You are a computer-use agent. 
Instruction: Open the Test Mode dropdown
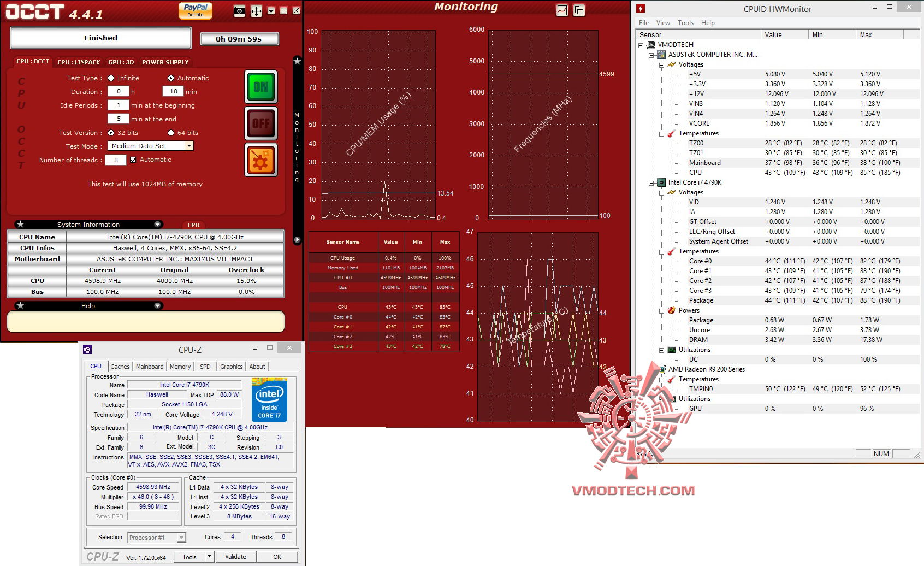[188, 146]
